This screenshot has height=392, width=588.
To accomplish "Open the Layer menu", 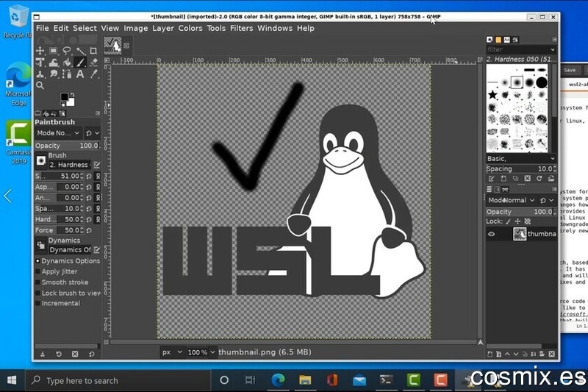I will point(163,28).
